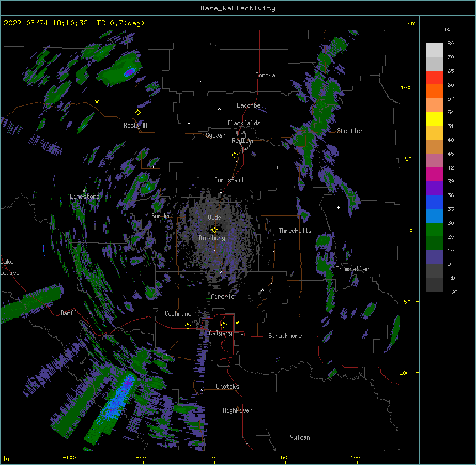Click the Cochrane label
Image resolution: width=476 pixels, height=465 pixels.
[x=178, y=314]
